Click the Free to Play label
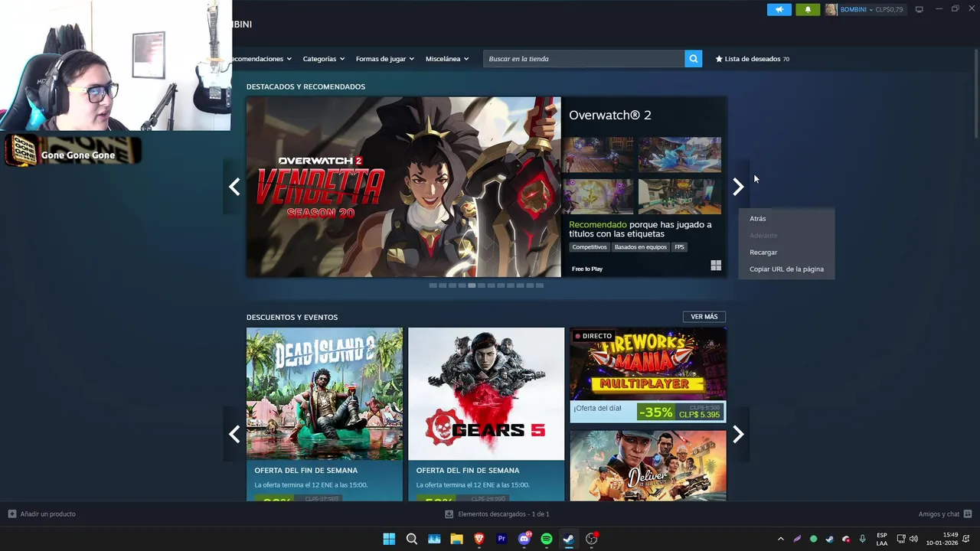Viewport: 980px width, 551px height. (x=587, y=269)
